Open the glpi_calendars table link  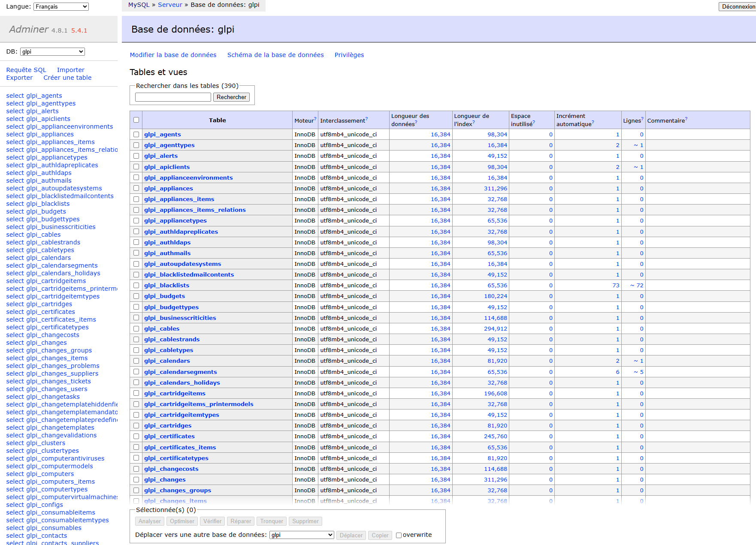click(x=167, y=361)
